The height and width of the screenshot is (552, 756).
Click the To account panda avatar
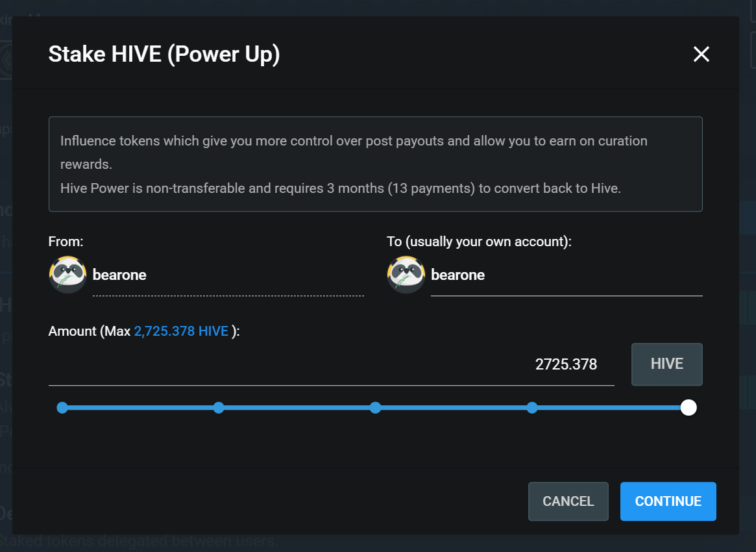tap(406, 275)
